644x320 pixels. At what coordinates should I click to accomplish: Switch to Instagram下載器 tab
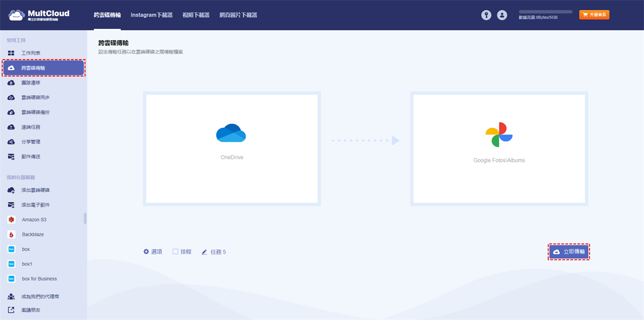(152, 15)
